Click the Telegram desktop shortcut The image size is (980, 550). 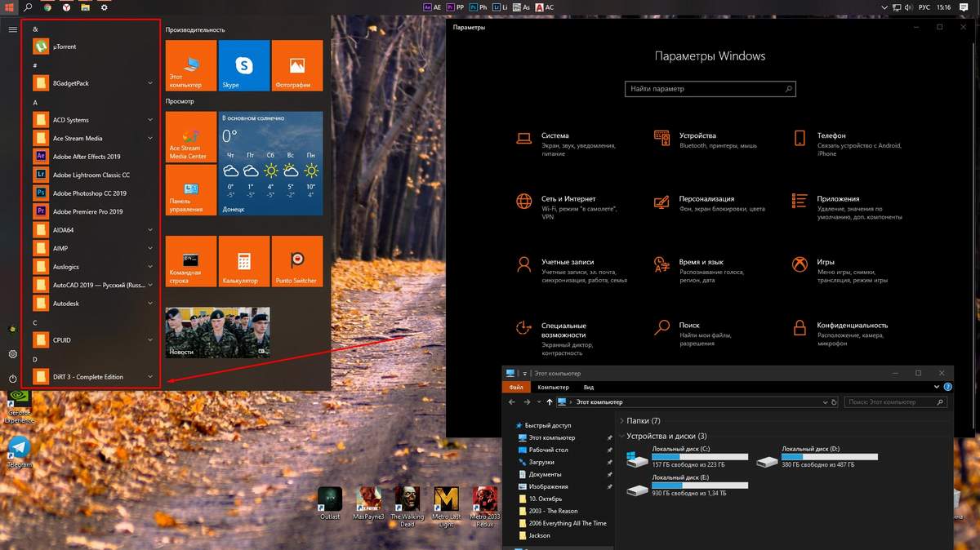tap(20, 450)
